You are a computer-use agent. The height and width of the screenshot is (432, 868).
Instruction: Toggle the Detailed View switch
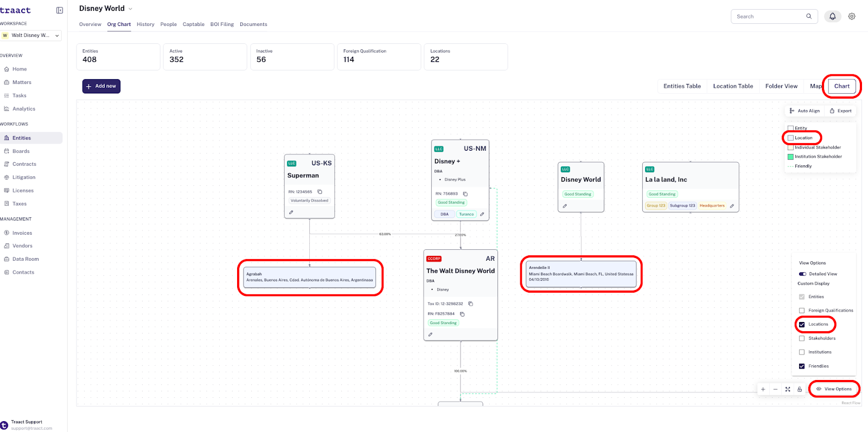803,274
